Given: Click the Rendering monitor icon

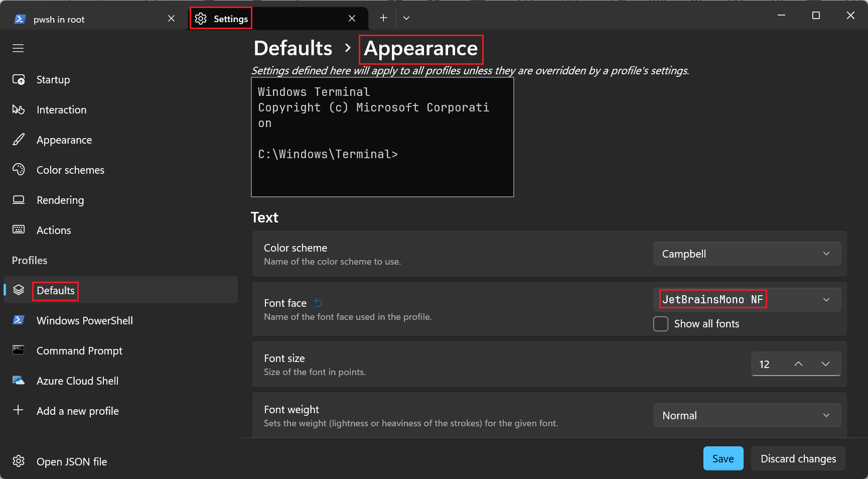Looking at the screenshot, I should tap(19, 200).
